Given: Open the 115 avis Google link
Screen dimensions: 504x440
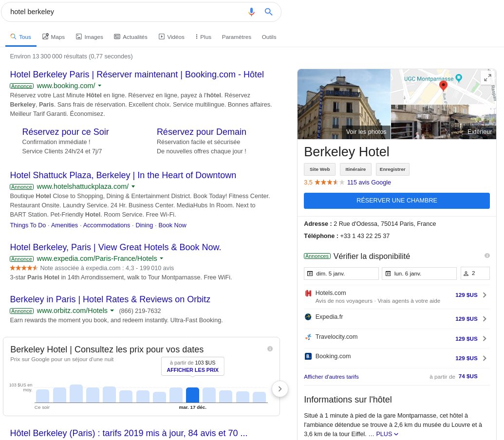Looking at the screenshot, I should [369, 183].
